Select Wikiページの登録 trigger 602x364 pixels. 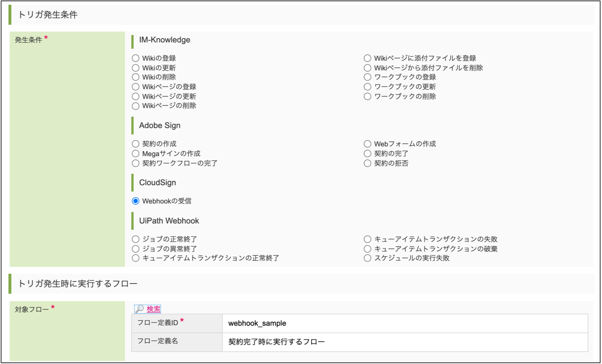pyautogui.click(x=135, y=86)
